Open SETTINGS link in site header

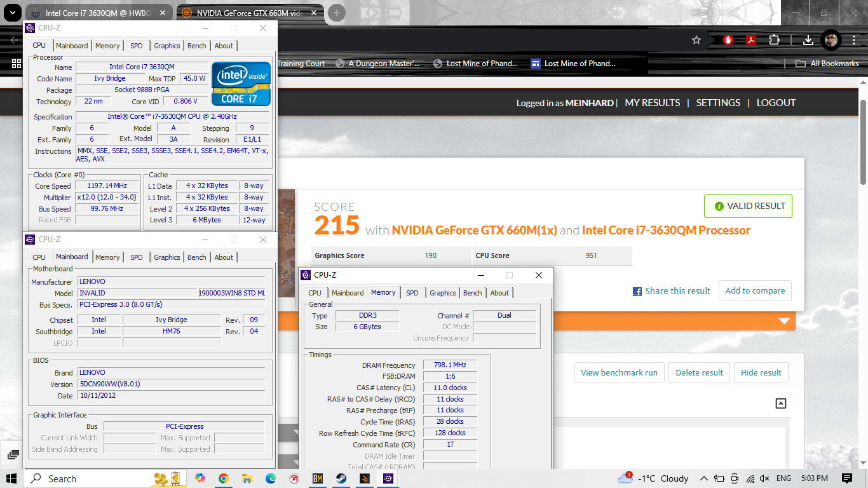(718, 103)
